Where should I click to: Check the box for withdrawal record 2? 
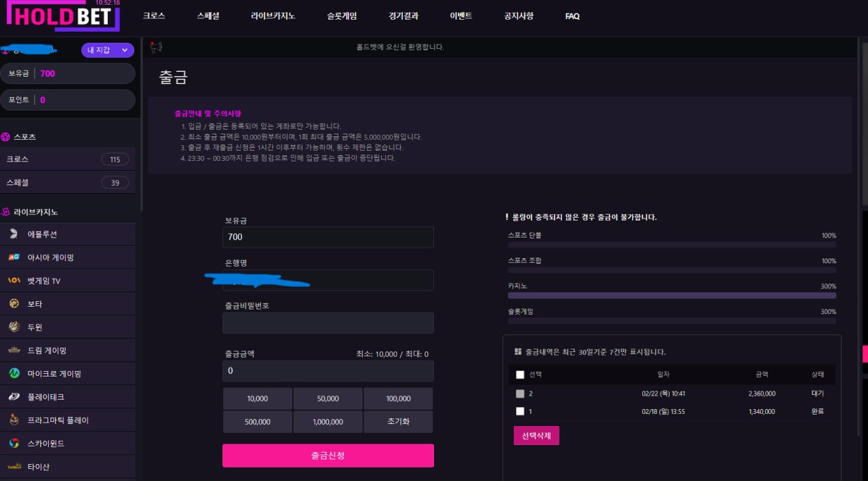pos(520,393)
